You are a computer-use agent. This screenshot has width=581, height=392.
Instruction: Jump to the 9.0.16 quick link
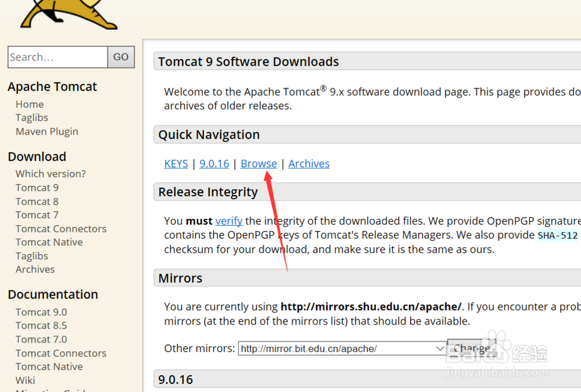click(x=214, y=164)
